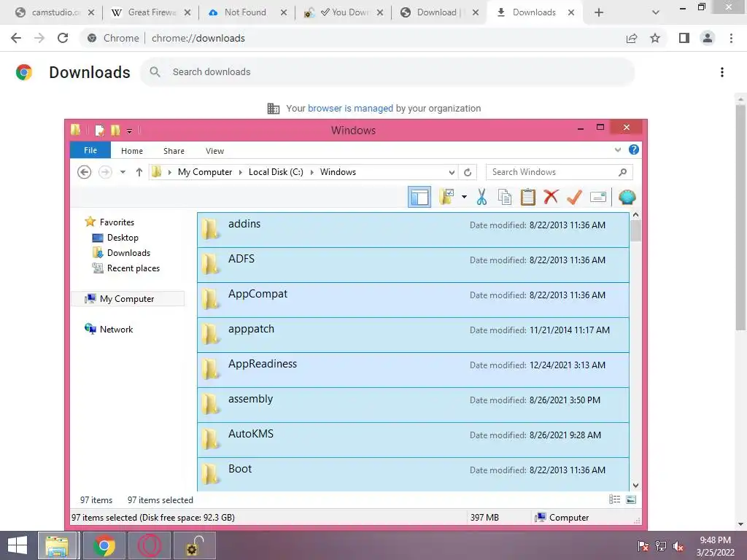Click the Cut scissors icon

coord(481,197)
